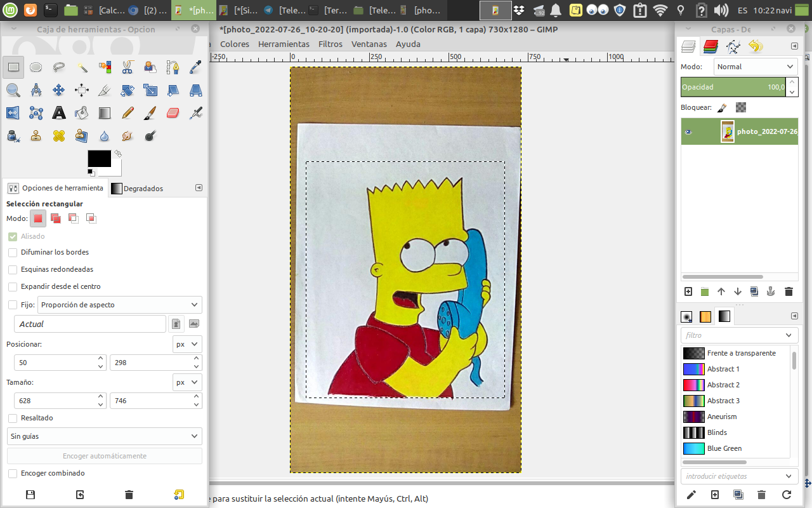Pick the Blur/Sharpen droplet tool
Viewport: 812px width, 508px height.
[105, 135]
